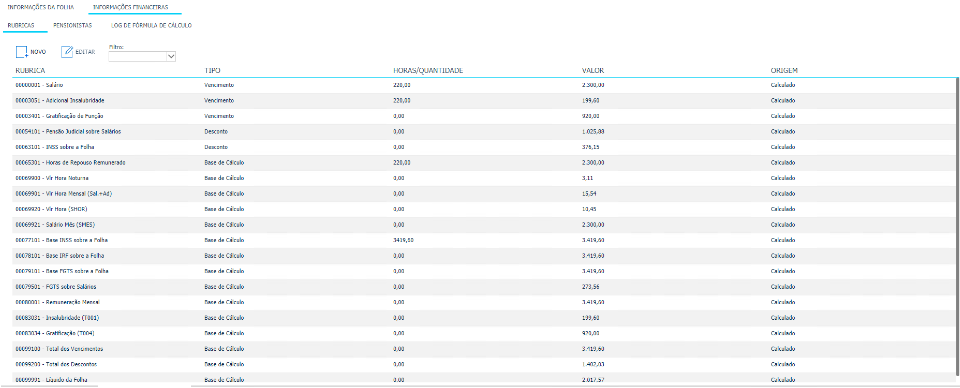Select row Pensão Judicial sobre Salários

pyautogui.click(x=484, y=132)
